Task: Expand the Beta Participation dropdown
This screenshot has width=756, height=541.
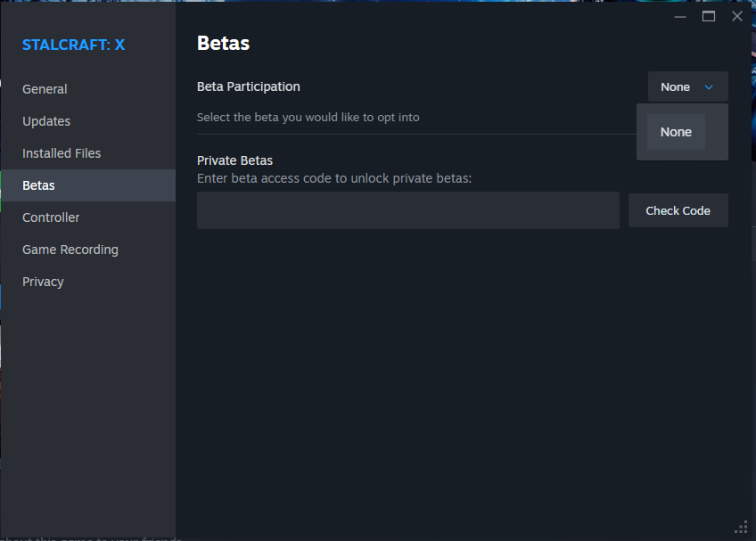Action: click(x=687, y=86)
